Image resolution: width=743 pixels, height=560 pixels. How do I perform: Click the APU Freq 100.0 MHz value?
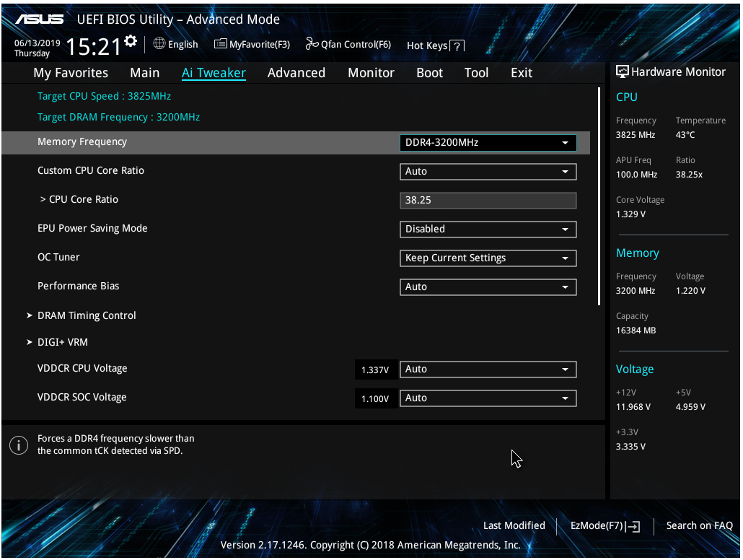pos(636,175)
